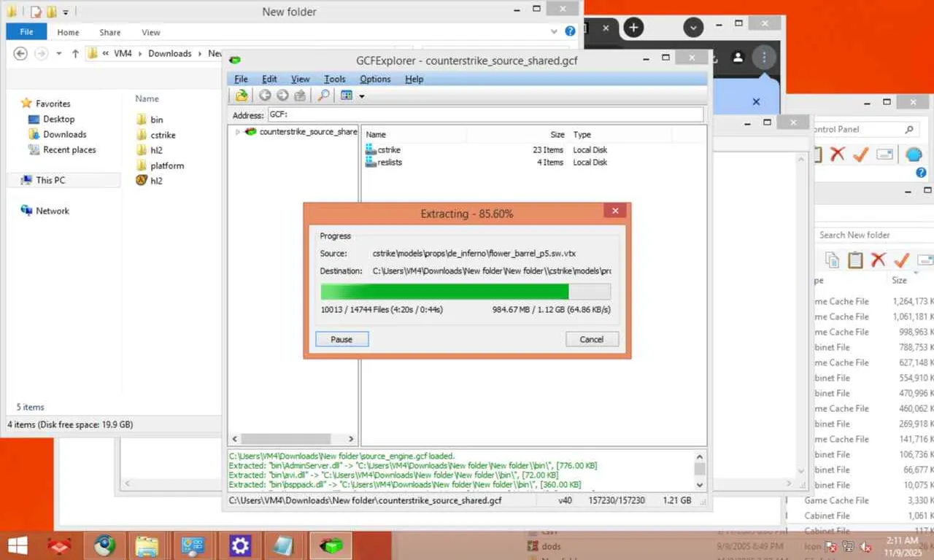Click the Up folder icon in GCFExplorer toolbar
Viewport: 934px width, 560px height.
tap(300, 96)
